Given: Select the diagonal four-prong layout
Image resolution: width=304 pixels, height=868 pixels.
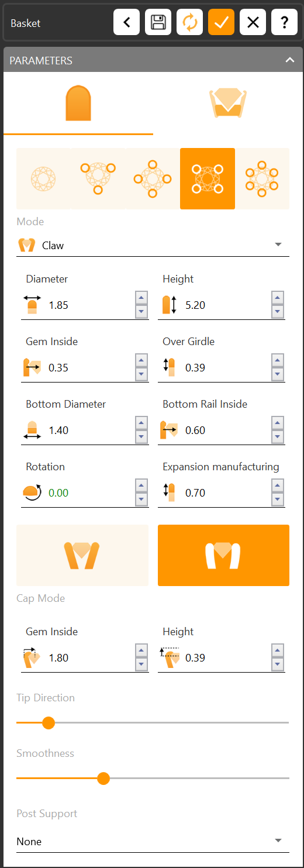Looking at the screenshot, I should pyautogui.click(x=208, y=178).
